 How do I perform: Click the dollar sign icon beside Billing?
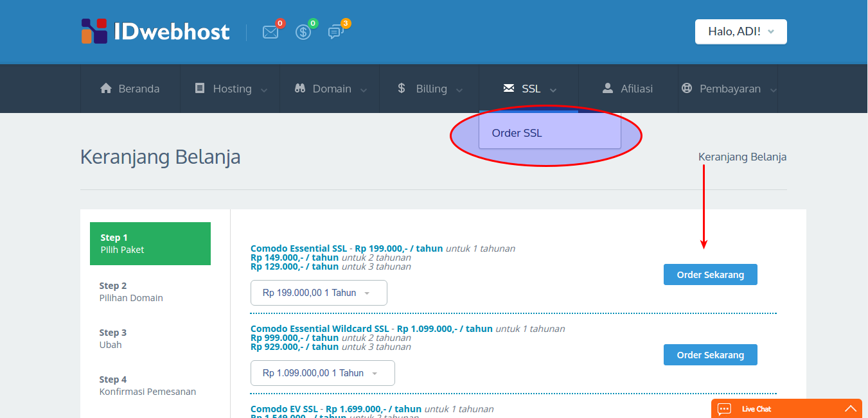402,89
